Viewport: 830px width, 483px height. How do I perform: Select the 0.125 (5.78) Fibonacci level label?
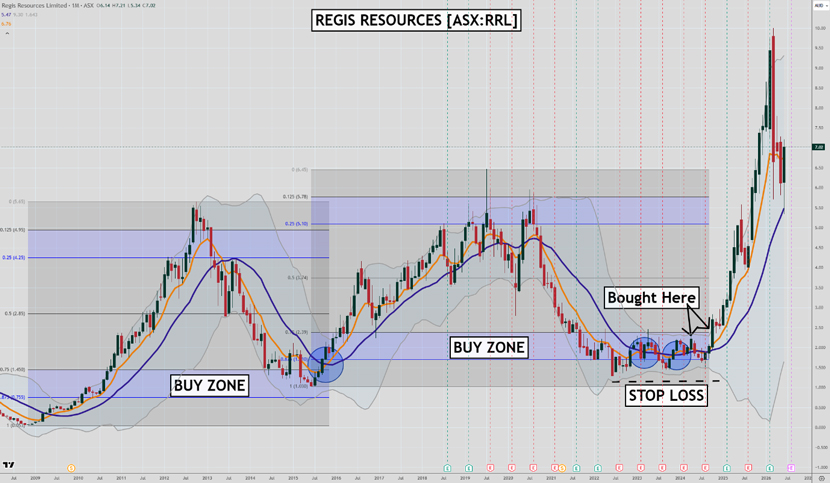tap(297, 196)
